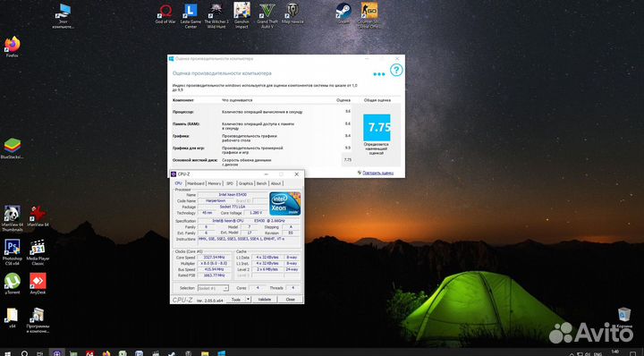
Task: Click the Память (RAM) row label
Action: (x=186, y=124)
